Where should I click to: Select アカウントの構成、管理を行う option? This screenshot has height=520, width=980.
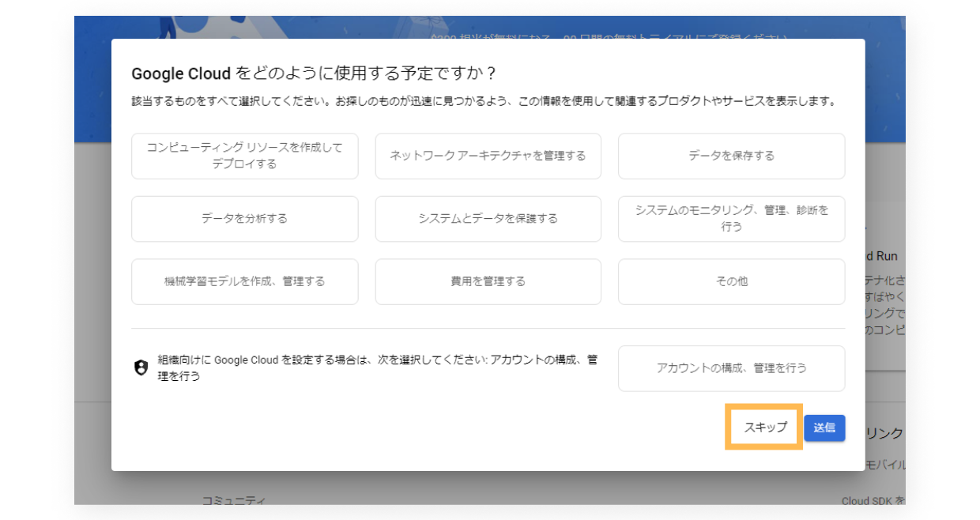click(x=731, y=368)
